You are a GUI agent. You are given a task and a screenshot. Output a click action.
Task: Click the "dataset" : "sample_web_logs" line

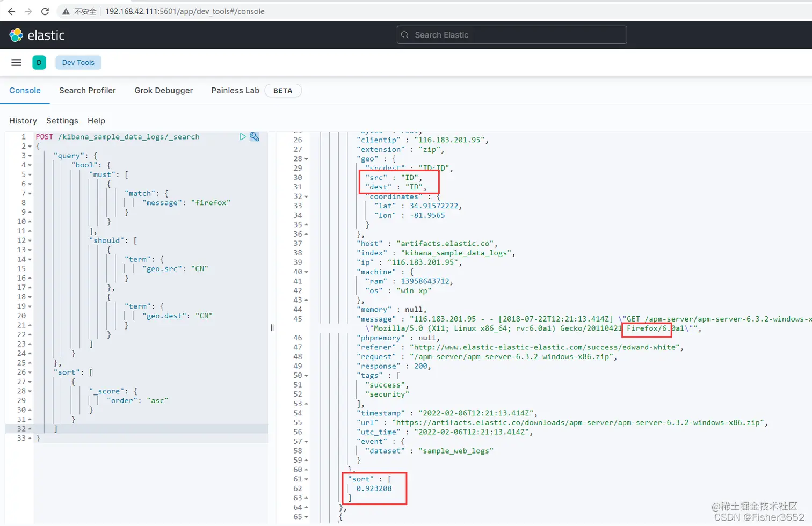pos(429,451)
